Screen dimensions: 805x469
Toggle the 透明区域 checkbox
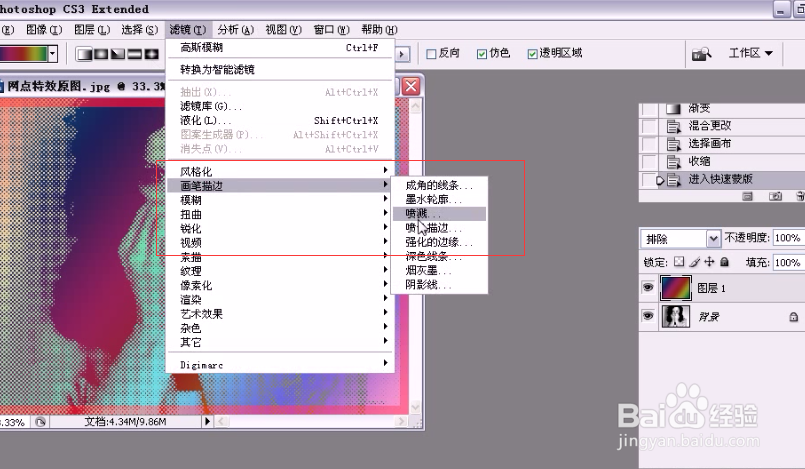[x=532, y=54]
